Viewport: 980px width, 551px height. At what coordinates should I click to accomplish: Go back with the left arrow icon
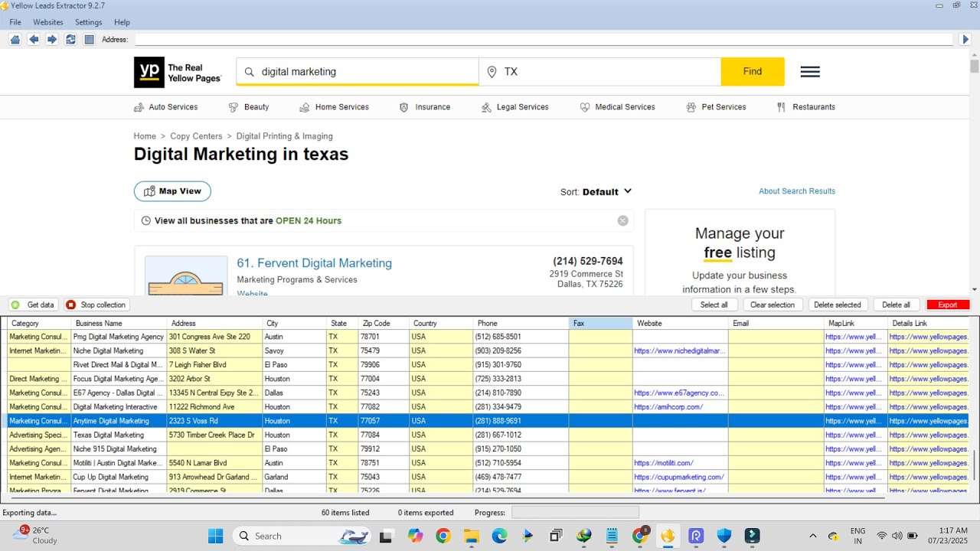pos(34,40)
